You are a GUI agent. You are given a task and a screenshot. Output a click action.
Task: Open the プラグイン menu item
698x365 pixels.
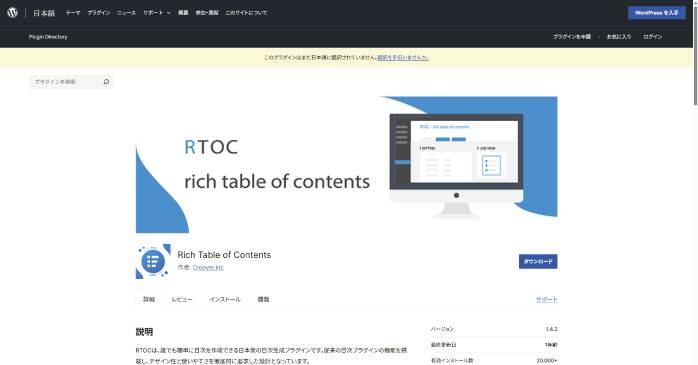[99, 13]
